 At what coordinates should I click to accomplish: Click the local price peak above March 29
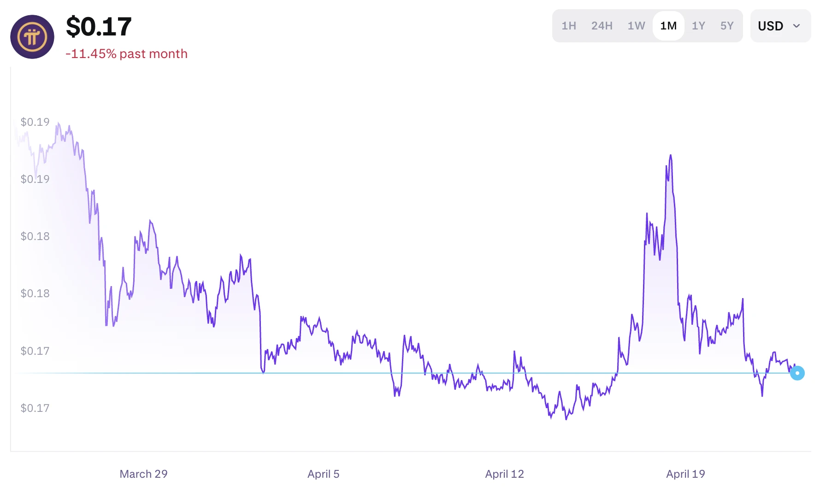(150, 221)
